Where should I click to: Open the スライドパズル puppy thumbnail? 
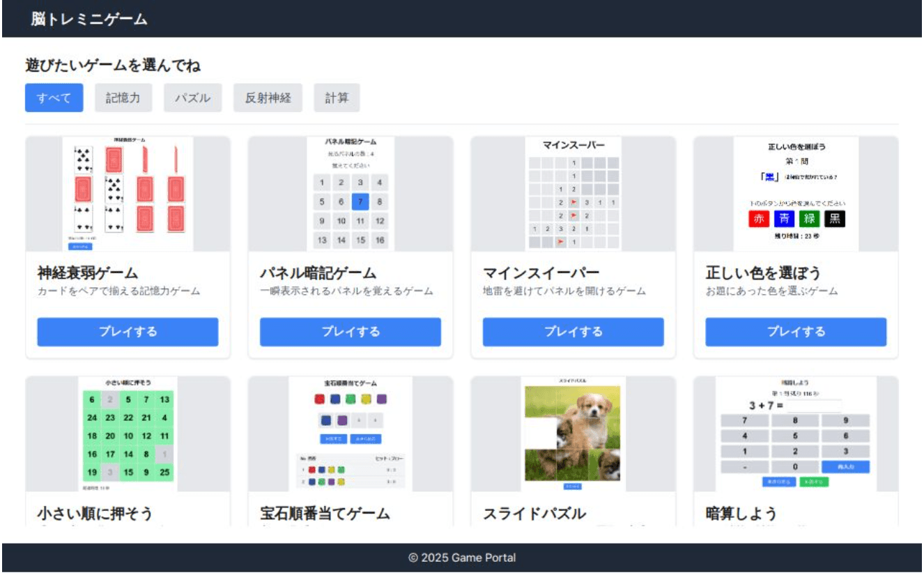[x=573, y=434]
